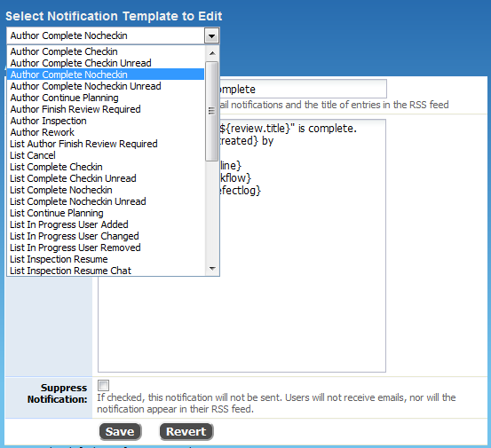Select 'List In Progress User Added'
The height and width of the screenshot is (448, 491).
tap(107, 224)
